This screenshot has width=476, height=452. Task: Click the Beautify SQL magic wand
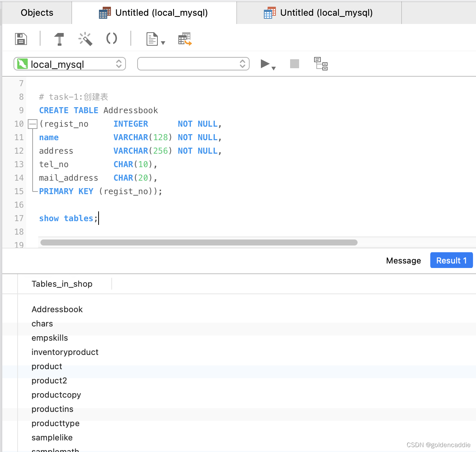pos(85,39)
